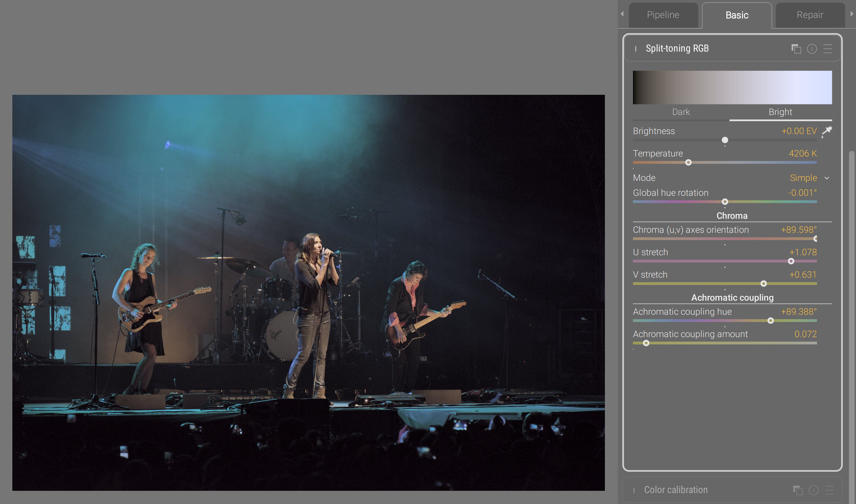Collapse the Split-toning RGB module header
Viewport: 856px width, 504px height.
[677, 49]
